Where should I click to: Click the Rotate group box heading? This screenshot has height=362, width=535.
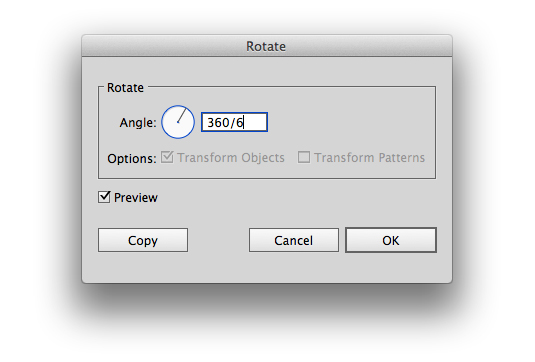tap(125, 88)
